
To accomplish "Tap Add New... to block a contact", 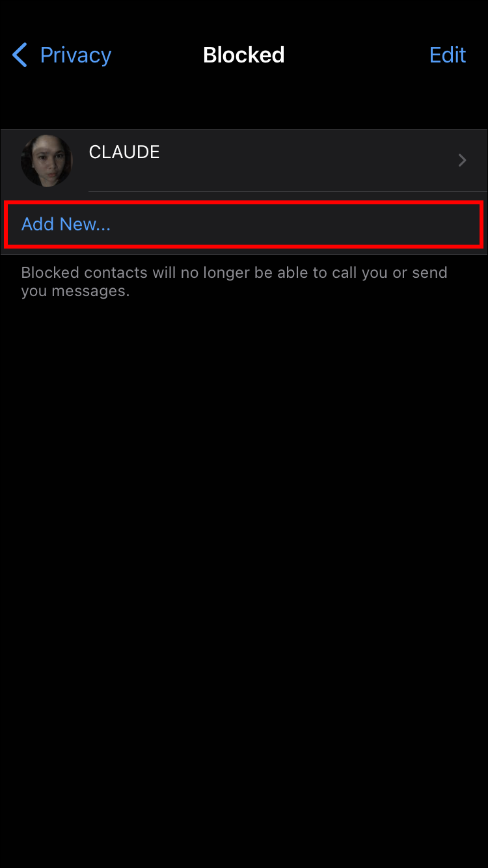I will click(x=66, y=224).
